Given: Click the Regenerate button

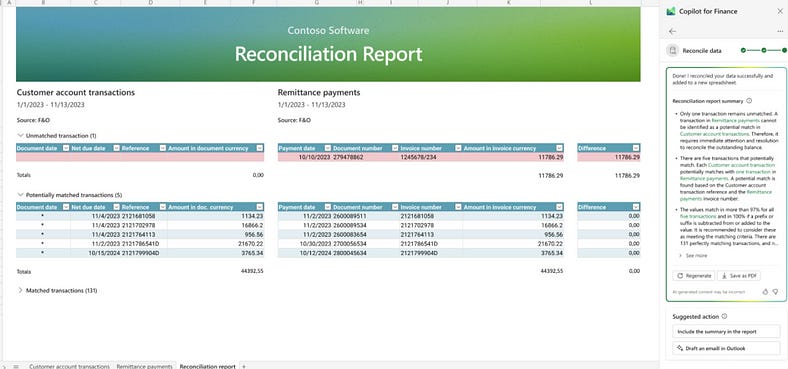Looking at the screenshot, I should 694,275.
